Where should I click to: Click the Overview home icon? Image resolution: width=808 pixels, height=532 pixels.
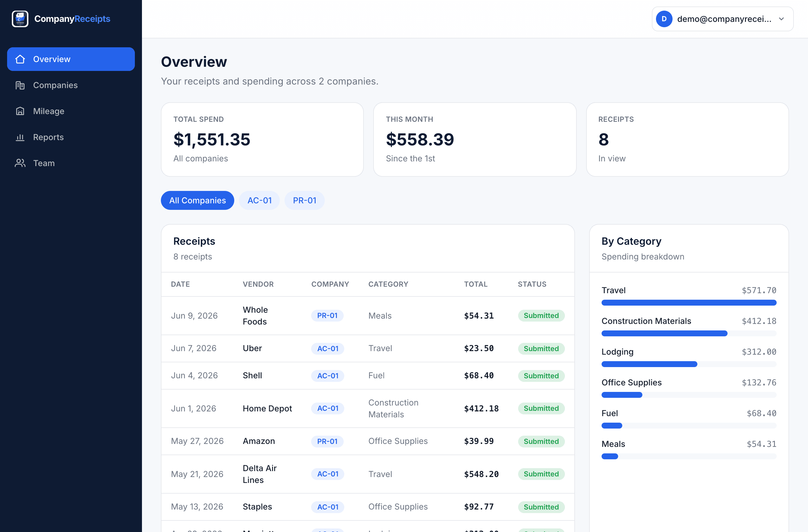click(20, 59)
